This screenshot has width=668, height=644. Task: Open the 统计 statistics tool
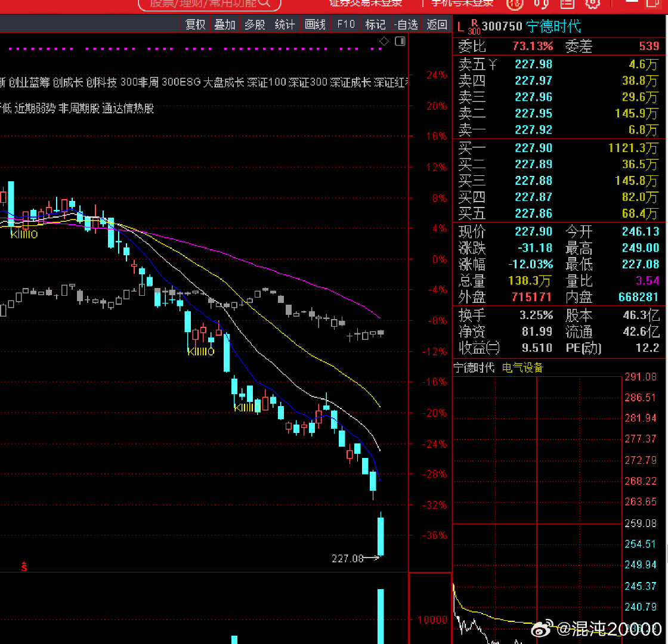[285, 24]
